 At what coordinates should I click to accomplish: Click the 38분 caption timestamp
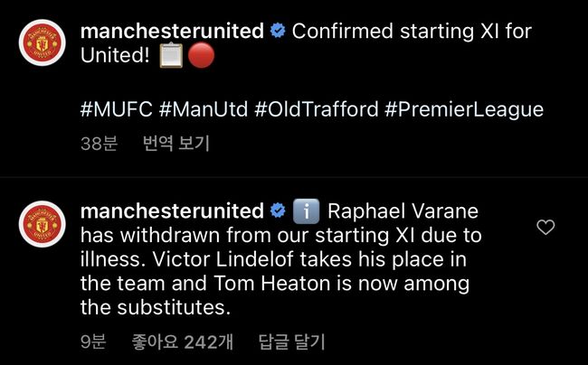(99, 143)
